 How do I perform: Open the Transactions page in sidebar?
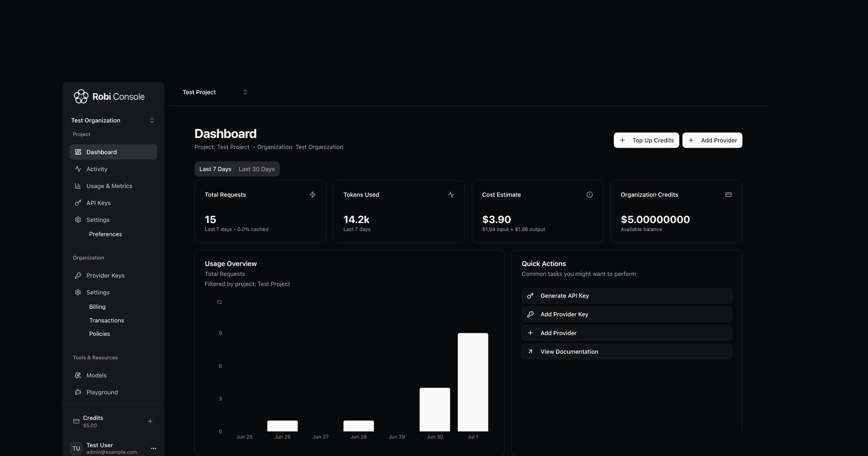tap(107, 320)
